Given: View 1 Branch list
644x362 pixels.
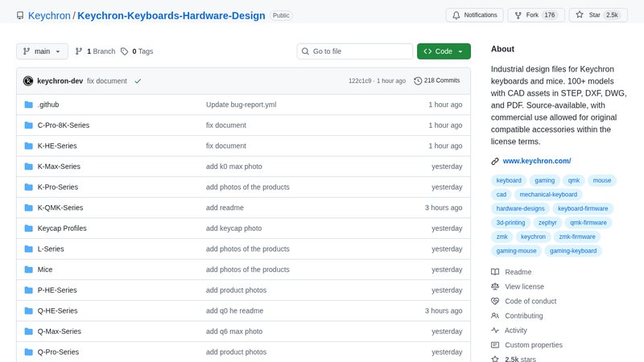Looking at the screenshot, I should tap(95, 51).
